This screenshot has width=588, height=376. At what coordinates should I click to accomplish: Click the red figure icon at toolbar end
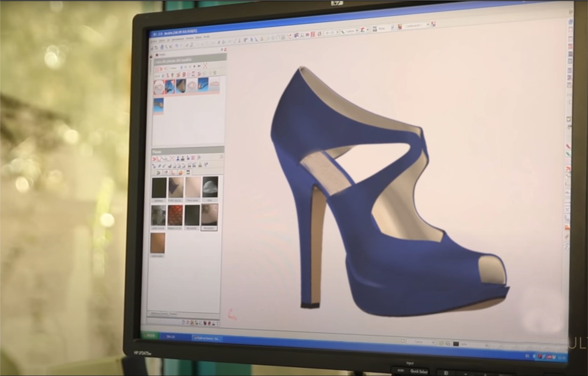[434, 24]
